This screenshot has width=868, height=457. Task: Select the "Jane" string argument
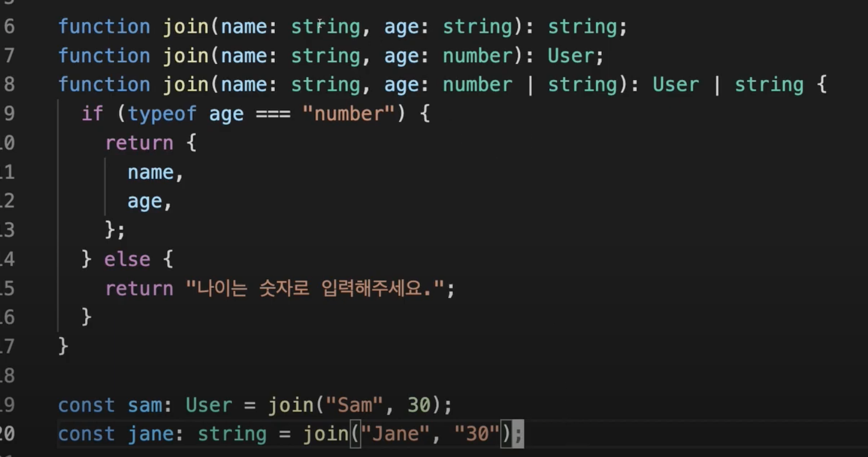tap(396, 434)
